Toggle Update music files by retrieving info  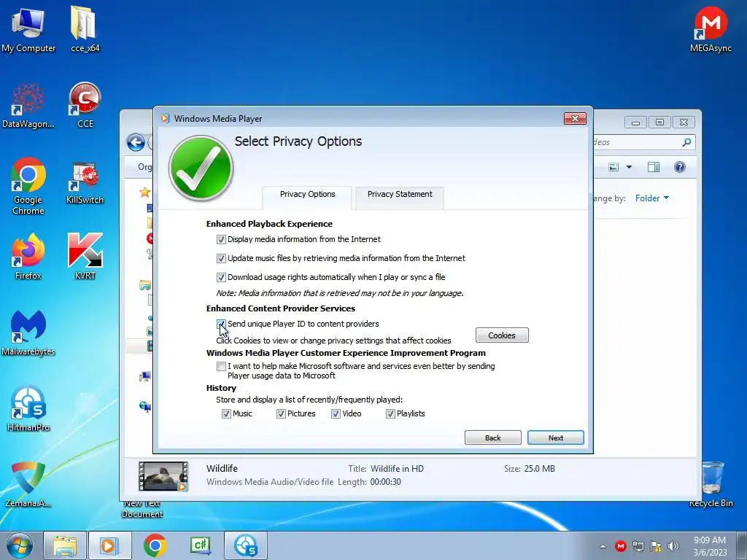point(221,259)
